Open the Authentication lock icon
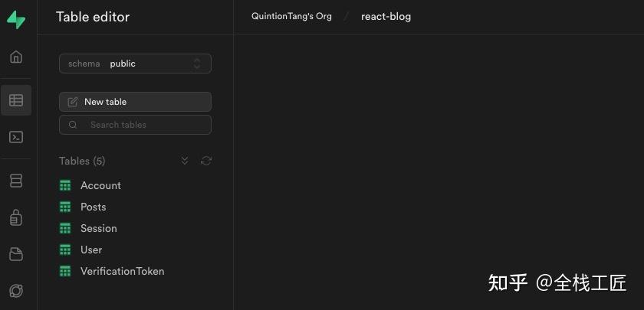Screen dimensions: 644x310 [16, 218]
